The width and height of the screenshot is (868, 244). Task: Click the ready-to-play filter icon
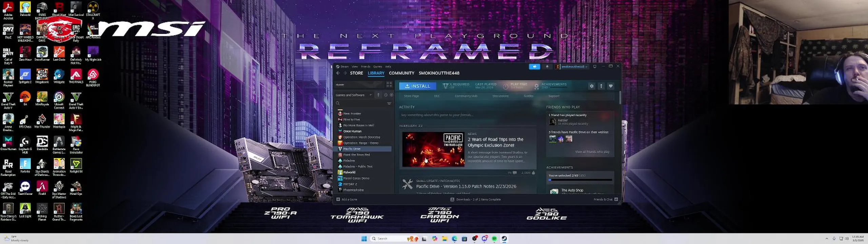click(x=391, y=95)
